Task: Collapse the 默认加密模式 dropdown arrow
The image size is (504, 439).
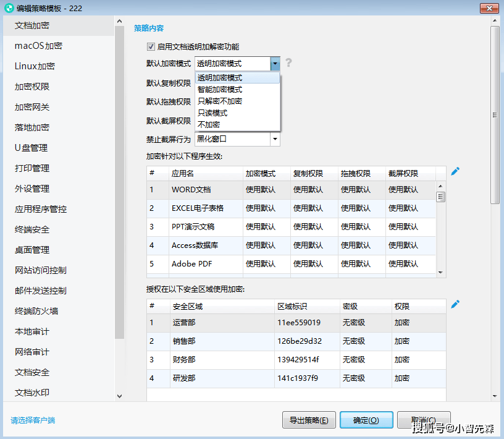Action: point(274,63)
